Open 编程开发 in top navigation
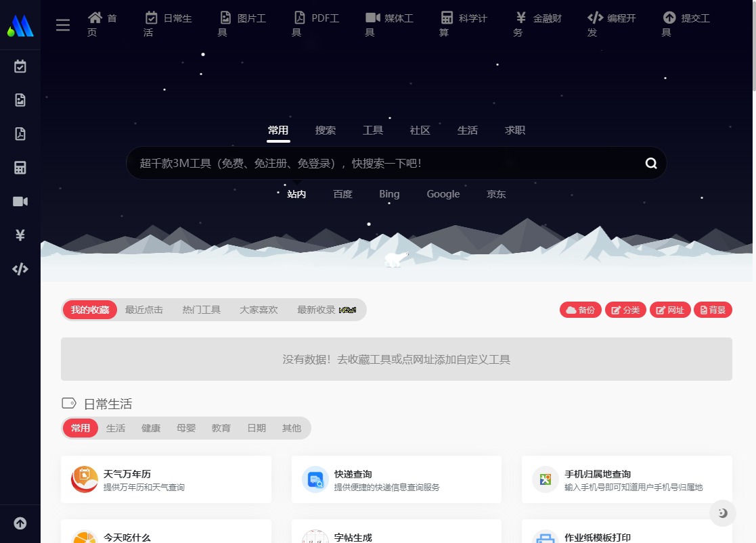The width and height of the screenshot is (756, 543). tap(612, 24)
